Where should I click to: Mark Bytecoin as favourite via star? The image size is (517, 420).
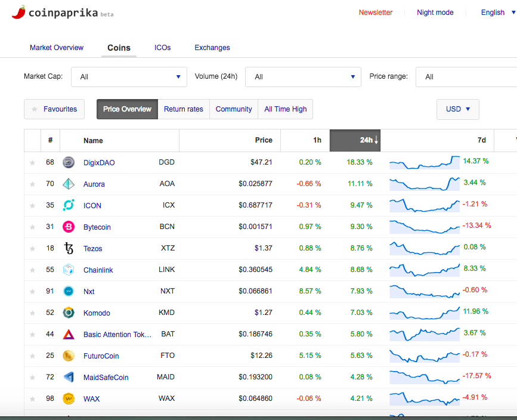(32, 227)
